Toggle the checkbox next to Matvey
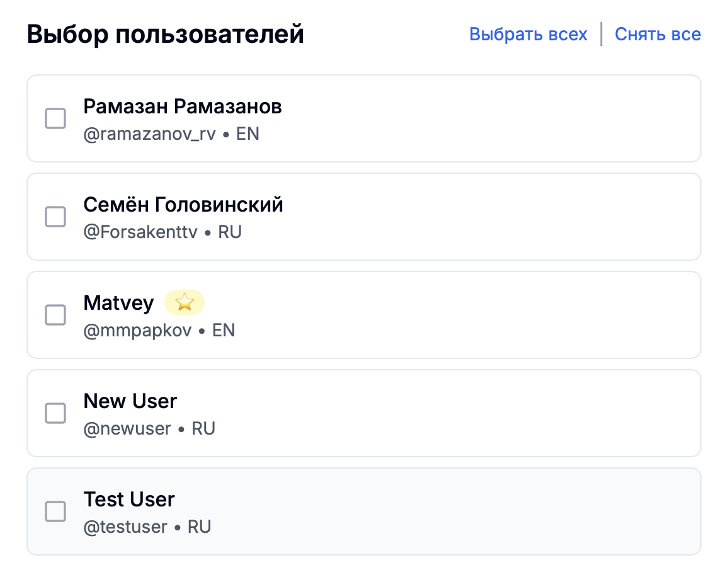The image size is (728, 582). [55, 315]
